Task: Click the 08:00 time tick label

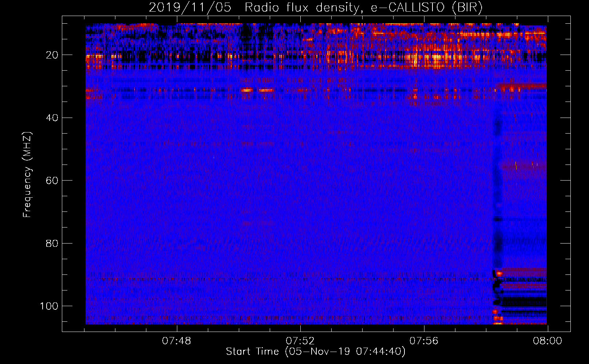Action: 548,341
